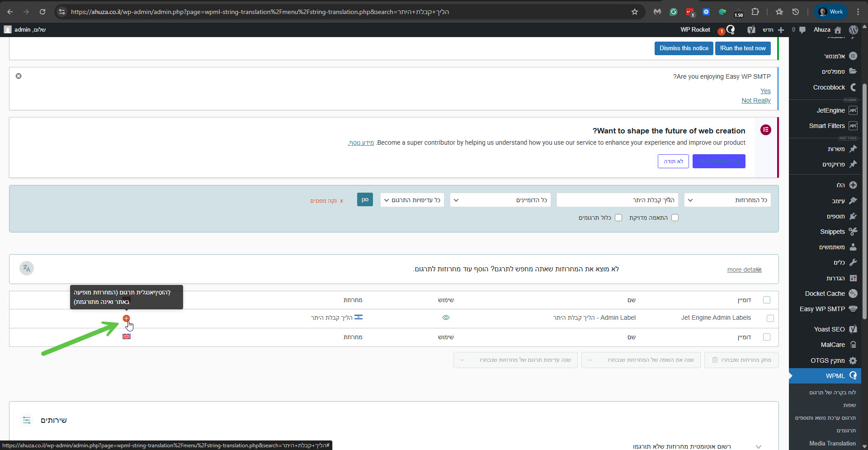
Task: Click the eye usage icon in string row
Action: pyautogui.click(x=446, y=317)
